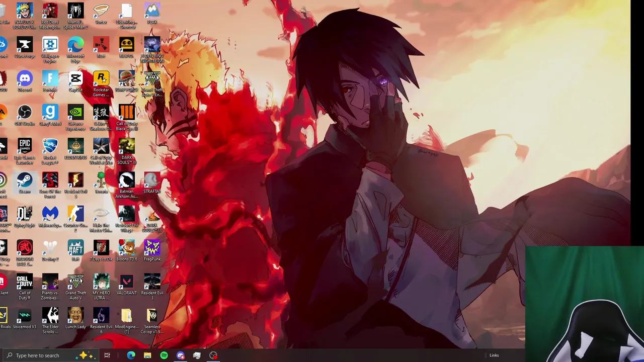Open the Dying Light shortcut

[25, 217]
